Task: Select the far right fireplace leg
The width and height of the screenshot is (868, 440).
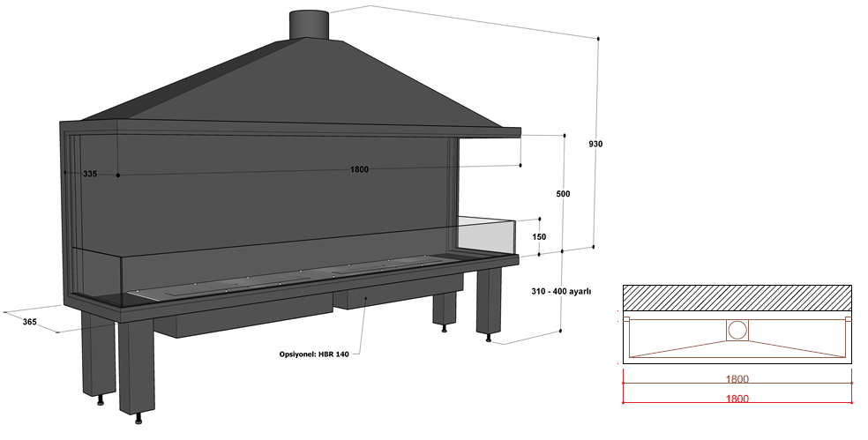Action: (x=488, y=298)
